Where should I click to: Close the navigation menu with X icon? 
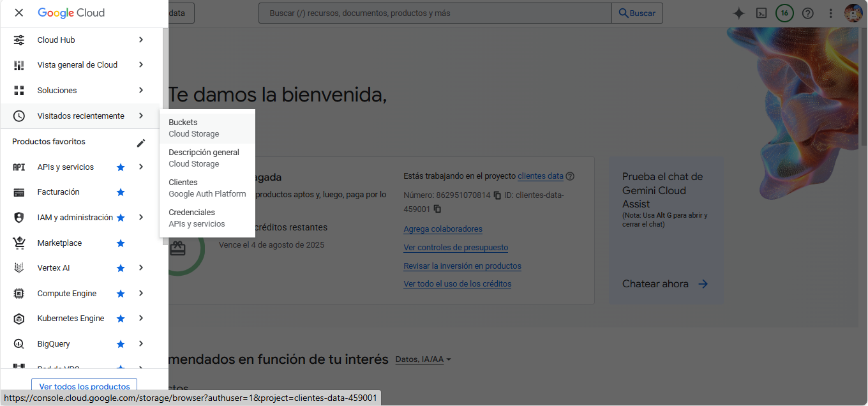coord(19,13)
